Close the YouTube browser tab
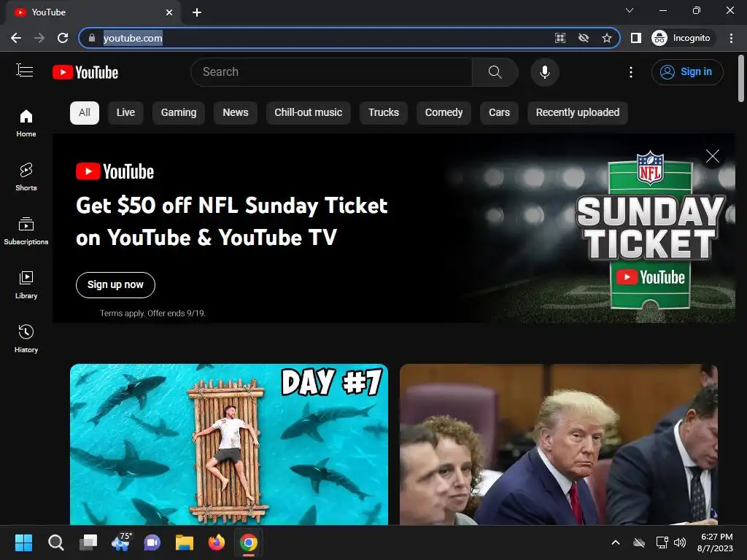The image size is (747, 560). 169,12
